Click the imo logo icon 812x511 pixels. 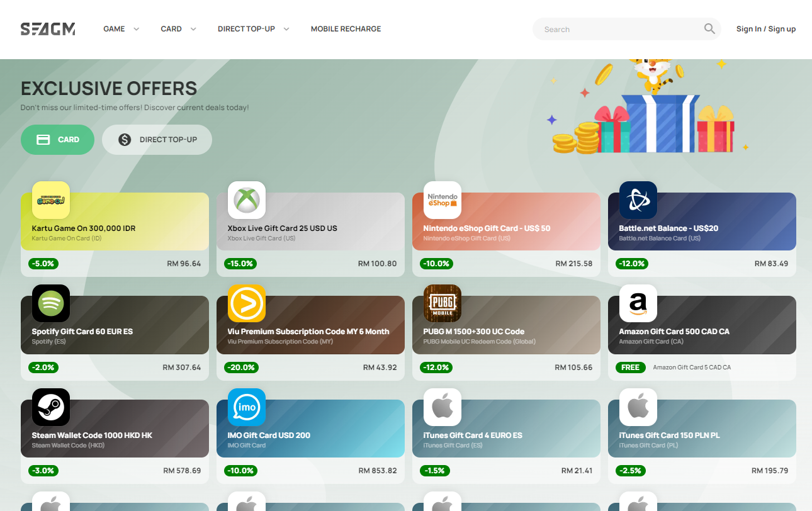pos(247,407)
